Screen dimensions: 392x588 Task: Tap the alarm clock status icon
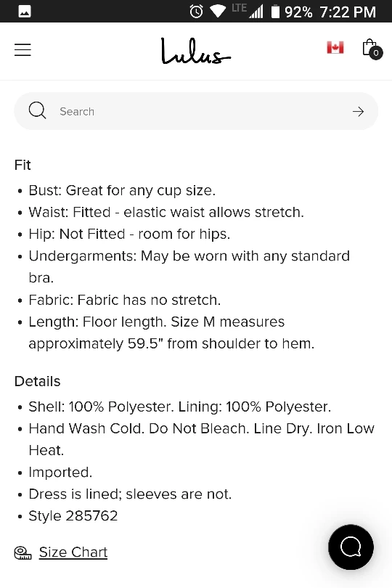196,12
